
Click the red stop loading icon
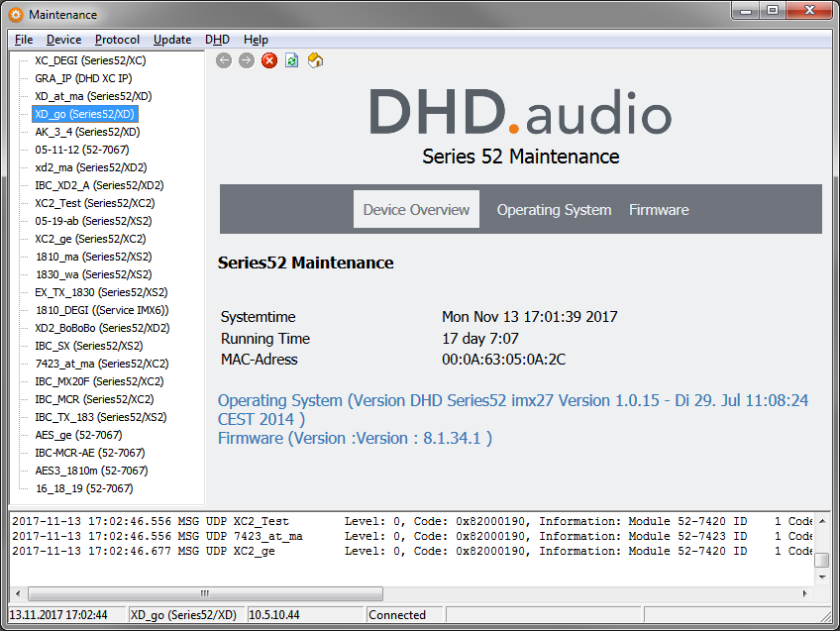269,60
